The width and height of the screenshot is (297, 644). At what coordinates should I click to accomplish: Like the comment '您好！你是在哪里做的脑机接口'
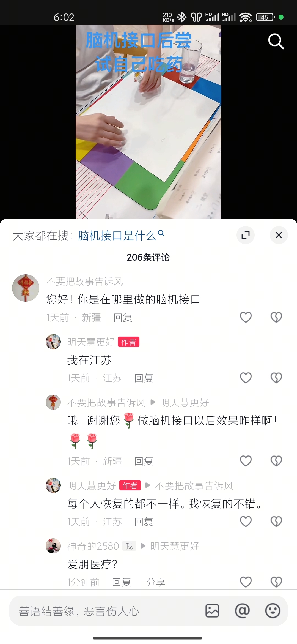(x=246, y=317)
